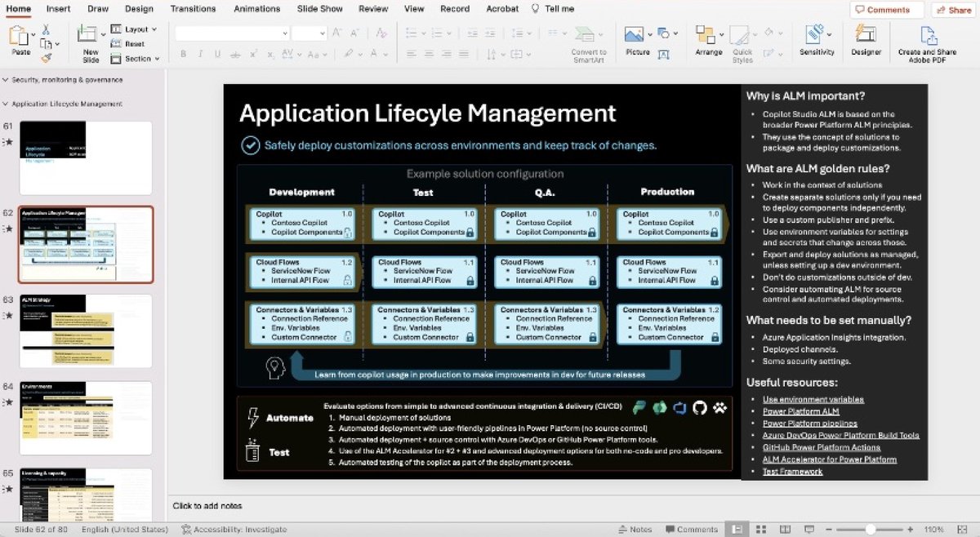Viewport: 980px width, 537px height.
Task: Open the Review ribbon tab
Action: tap(373, 8)
